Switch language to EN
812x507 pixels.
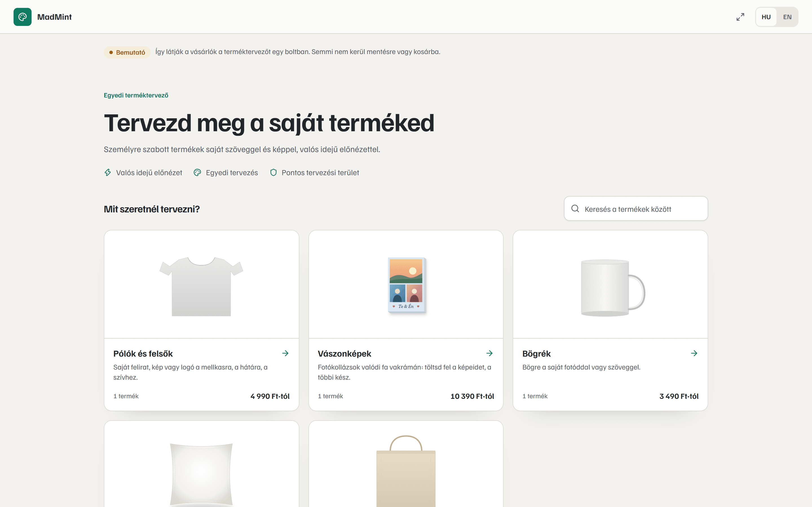787,17
